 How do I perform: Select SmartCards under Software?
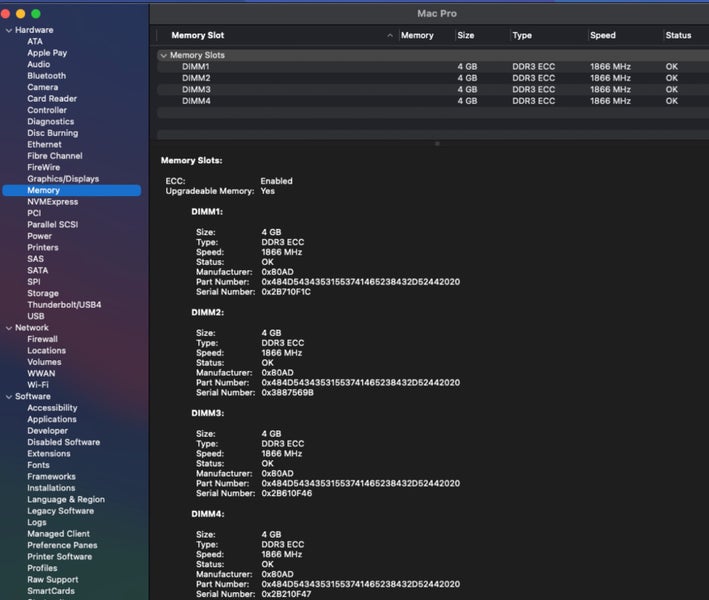click(x=51, y=591)
